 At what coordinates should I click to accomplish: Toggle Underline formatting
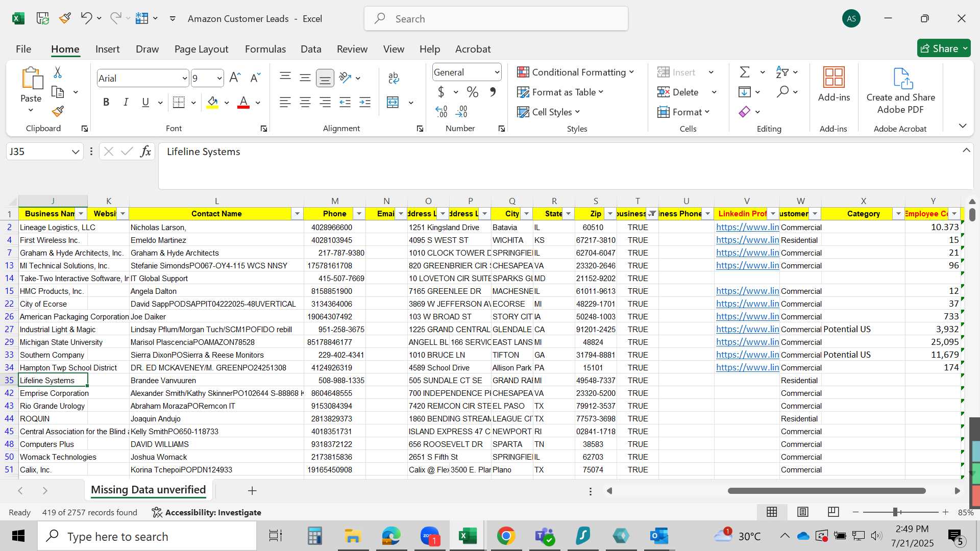coord(145,102)
